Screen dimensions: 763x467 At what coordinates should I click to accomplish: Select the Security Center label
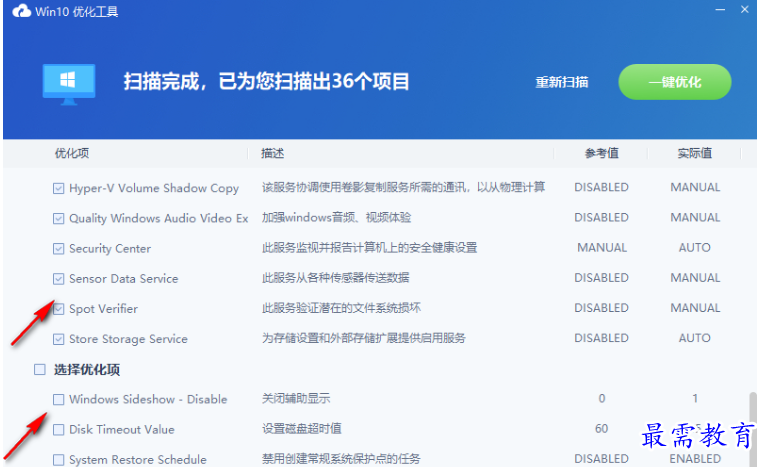tap(110, 249)
